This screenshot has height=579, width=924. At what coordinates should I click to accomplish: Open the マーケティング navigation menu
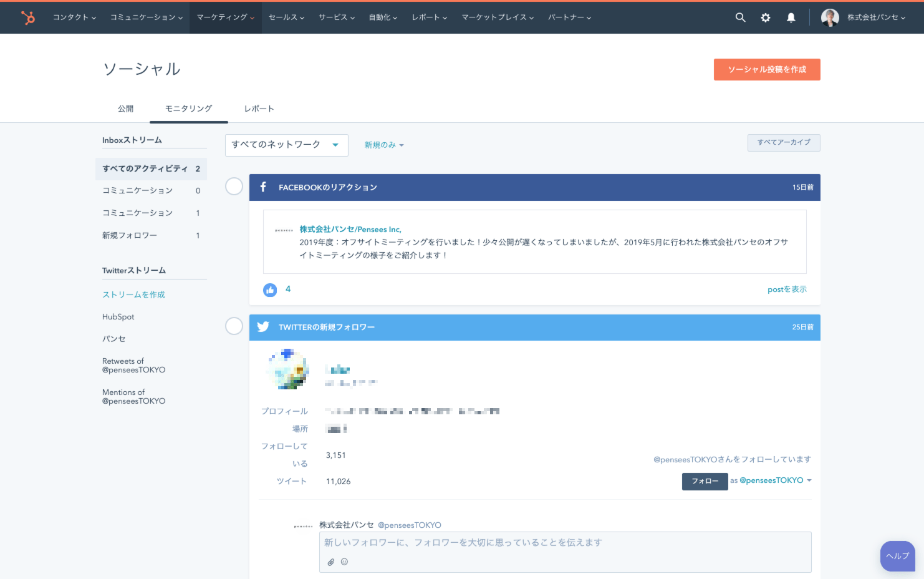point(225,17)
